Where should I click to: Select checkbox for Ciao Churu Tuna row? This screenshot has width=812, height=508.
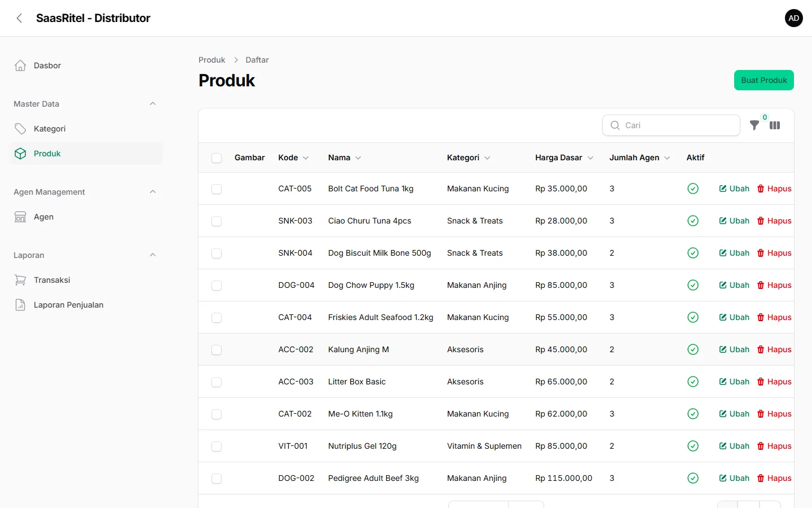pos(217,221)
